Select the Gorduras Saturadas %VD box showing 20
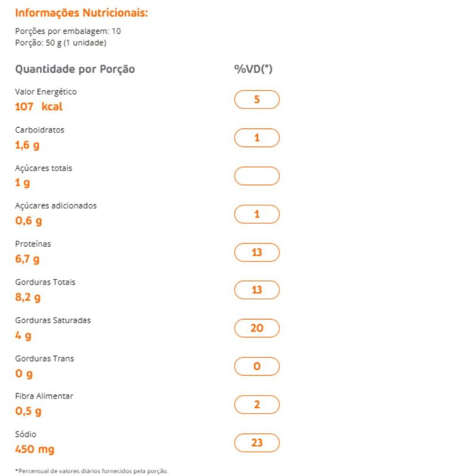The width and height of the screenshot is (476, 476). pos(257,328)
